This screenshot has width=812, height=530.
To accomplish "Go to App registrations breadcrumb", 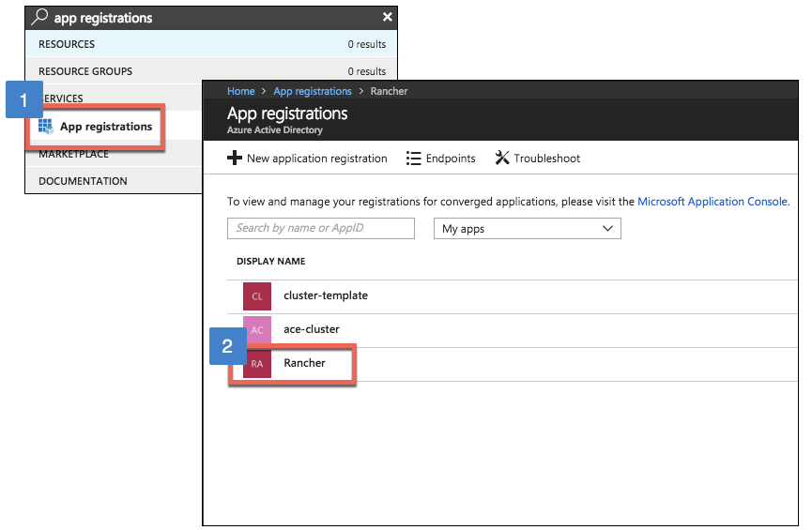I will click(x=312, y=91).
